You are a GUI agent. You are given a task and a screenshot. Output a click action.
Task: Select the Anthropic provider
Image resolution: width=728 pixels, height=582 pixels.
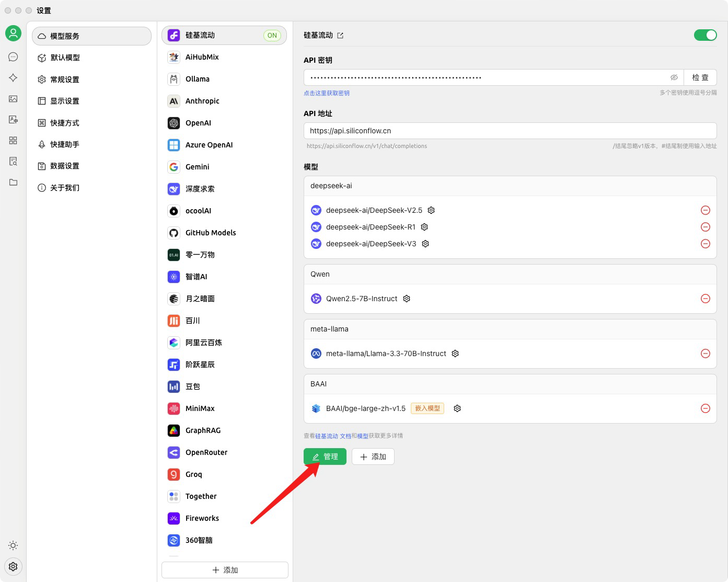click(224, 101)
